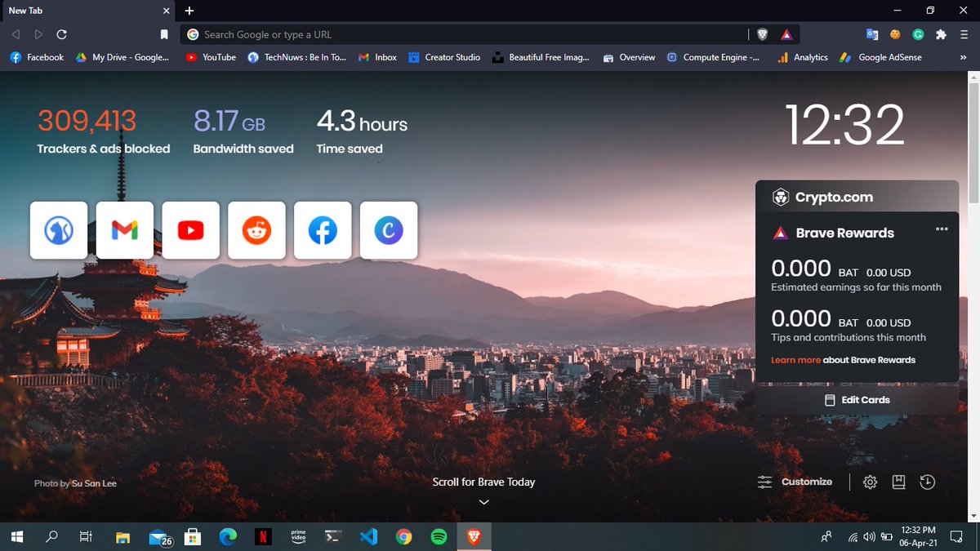The image size is (980, 551).
Task: Open the Mail app in taskbar
Action: point(159,536)
